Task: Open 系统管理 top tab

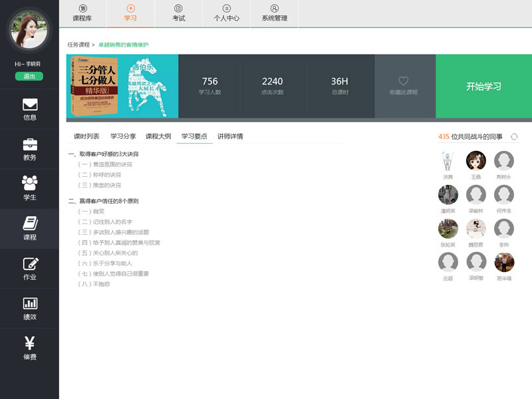Action: click(275, 13)
